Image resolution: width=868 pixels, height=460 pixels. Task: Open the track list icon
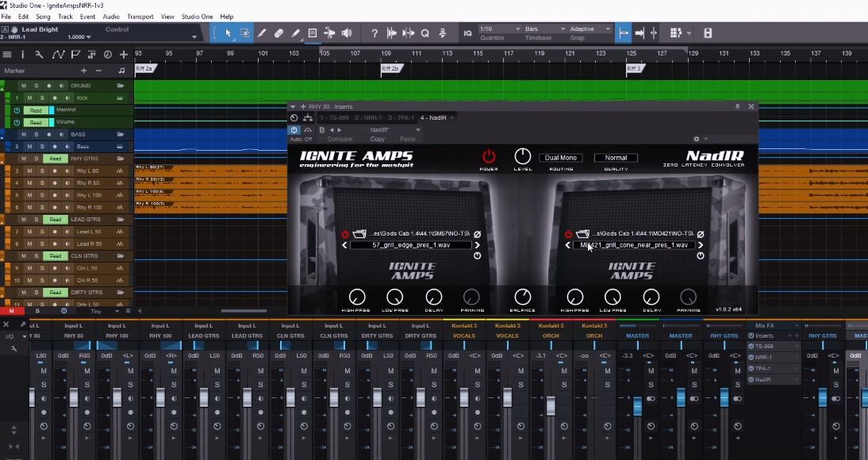(x=7, y=54)
